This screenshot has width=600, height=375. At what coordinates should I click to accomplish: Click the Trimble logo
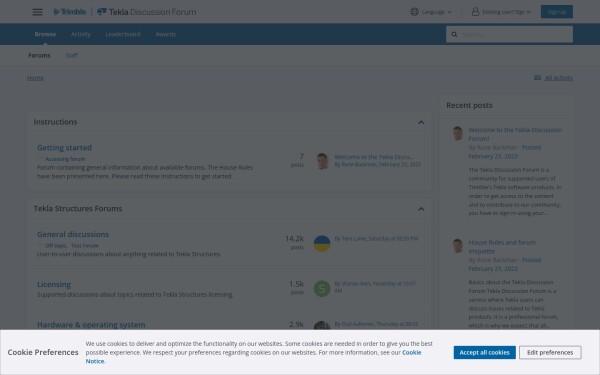pyautogui.click(x=70, y=12)
